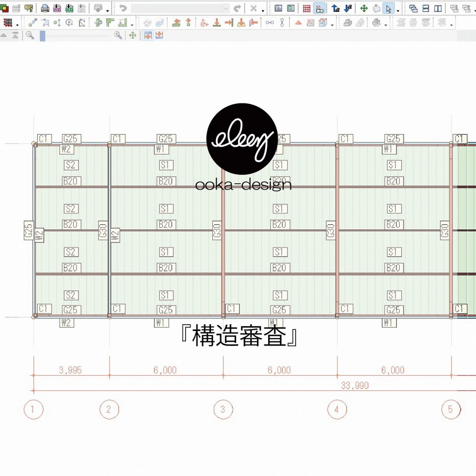Click the blue down-arrow text size icon

point(348,9)
